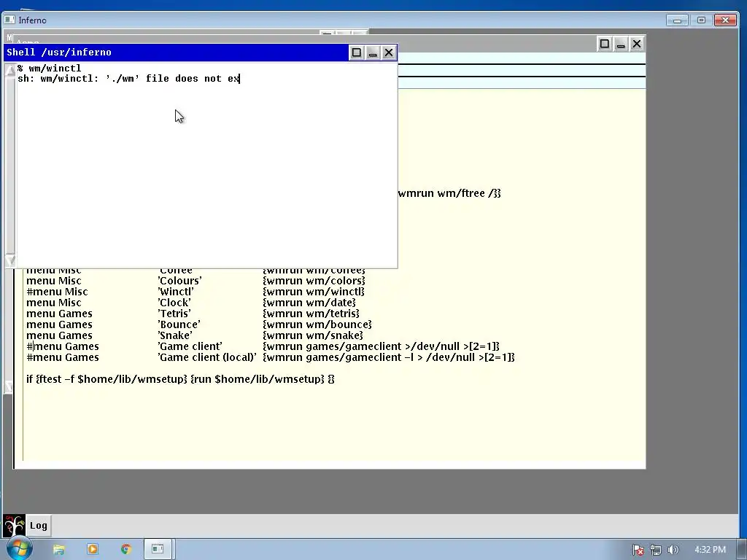747x560 pixels.
Task: Maximize the Shell /usr/inferno window
Action: [x=356, y=52]
